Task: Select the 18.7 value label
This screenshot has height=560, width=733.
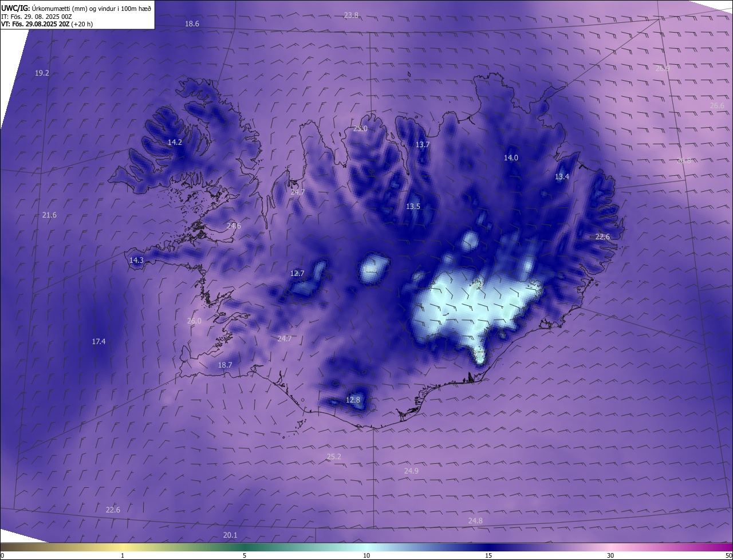Action: point(225,365)
